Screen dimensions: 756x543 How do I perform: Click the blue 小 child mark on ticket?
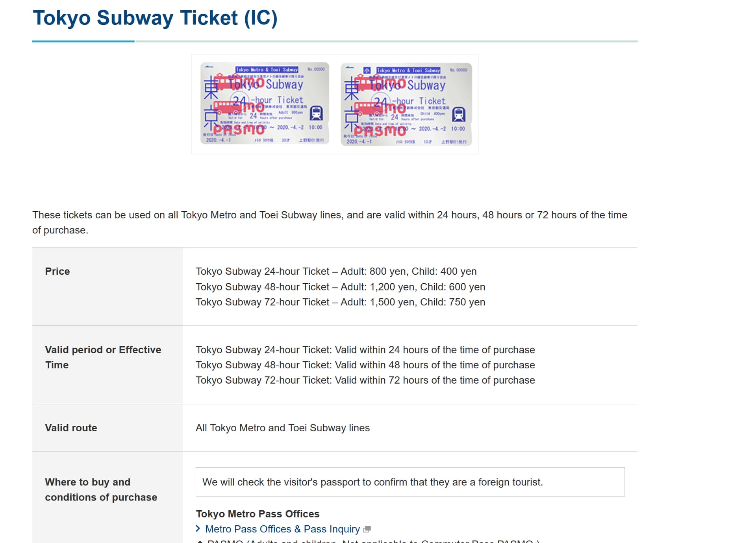(367, 70)
